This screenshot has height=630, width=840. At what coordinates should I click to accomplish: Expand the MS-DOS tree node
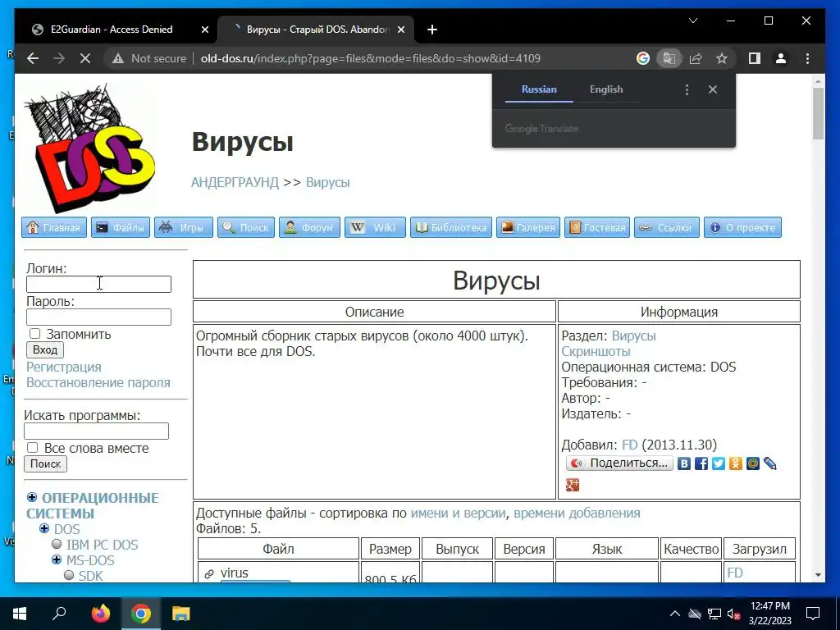[57, 559]
